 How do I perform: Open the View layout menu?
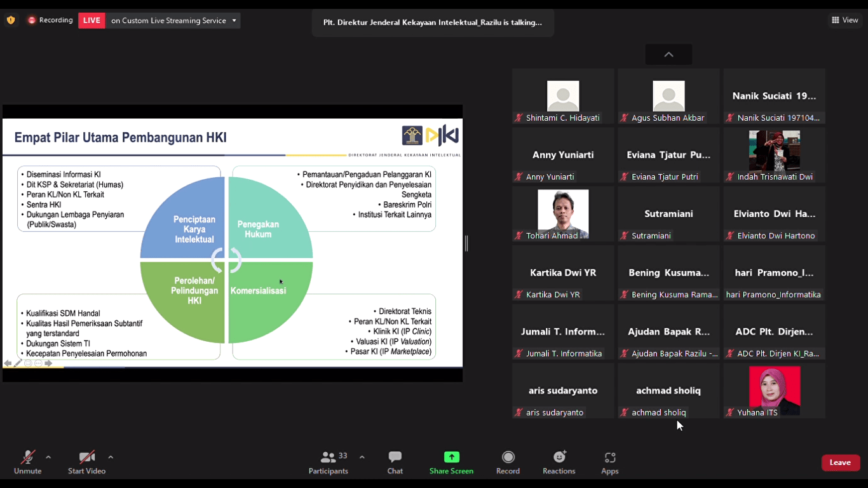pyautogui.click(x=845, y=20)
